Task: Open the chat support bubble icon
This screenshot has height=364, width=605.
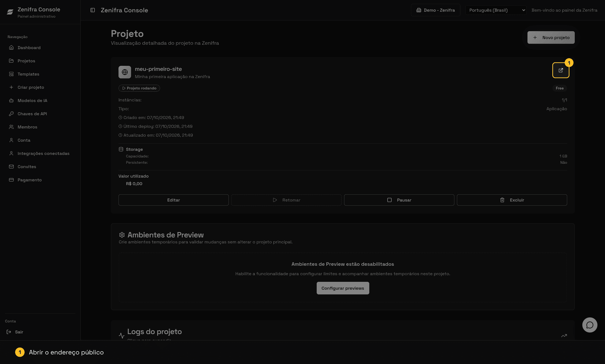Action: pyautogui.click(x=590, y=325)
